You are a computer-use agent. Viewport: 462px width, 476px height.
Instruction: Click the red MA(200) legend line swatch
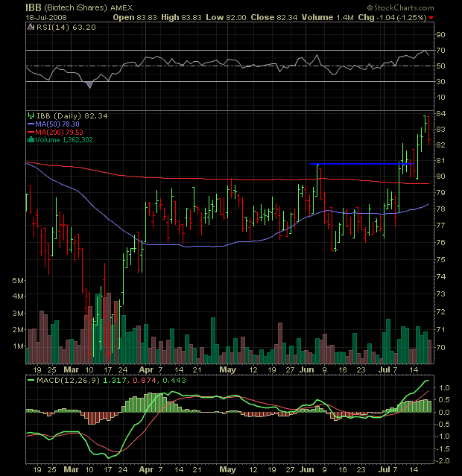[31, 132]
